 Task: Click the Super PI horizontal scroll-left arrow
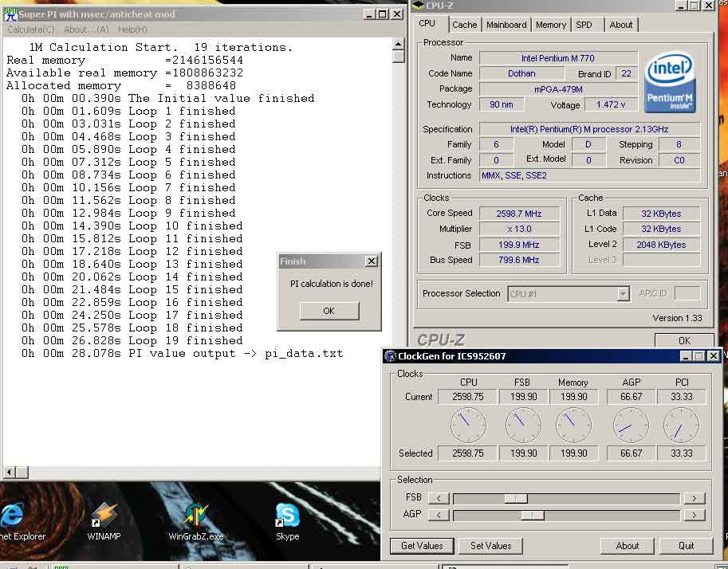pyautogui.click(x=9, y=473)
